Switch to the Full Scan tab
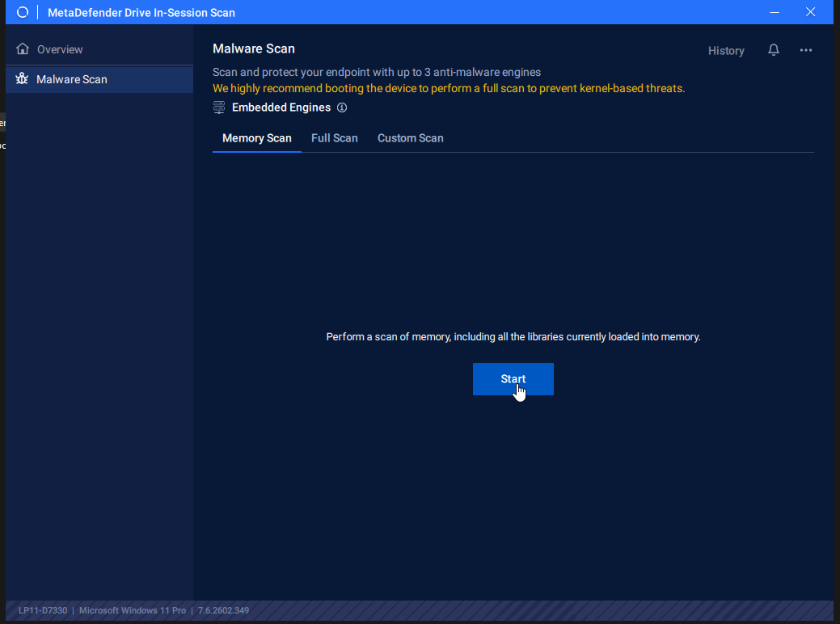Image resolution: width=840 pixels, height=624 pixels. click(x=334, y=138)
